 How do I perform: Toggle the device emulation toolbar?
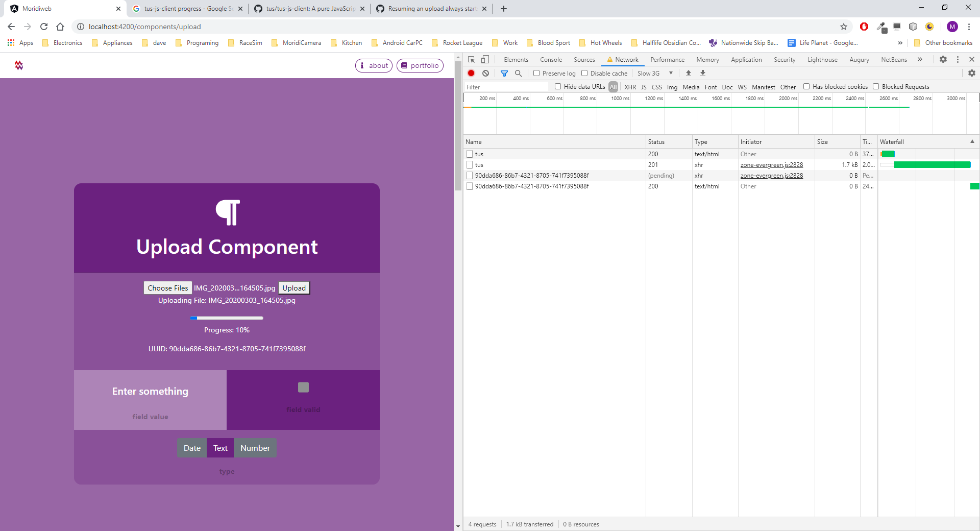tap(485, 59)
